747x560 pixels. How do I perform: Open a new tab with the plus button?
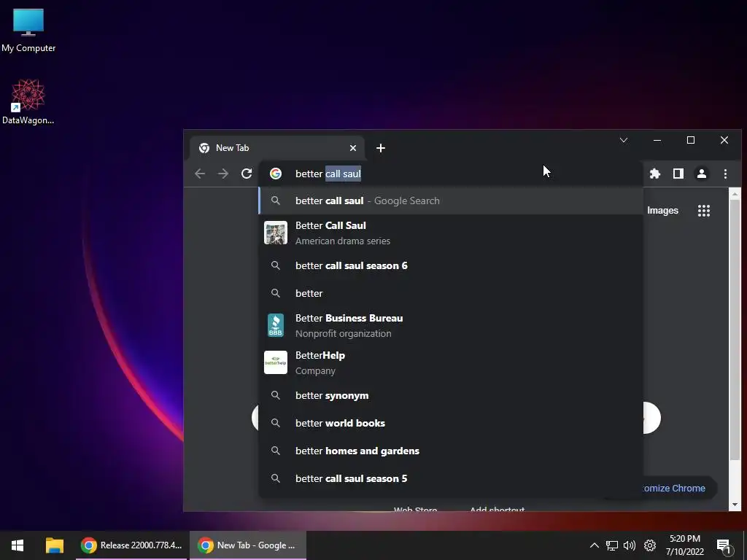tap(381, 148)
